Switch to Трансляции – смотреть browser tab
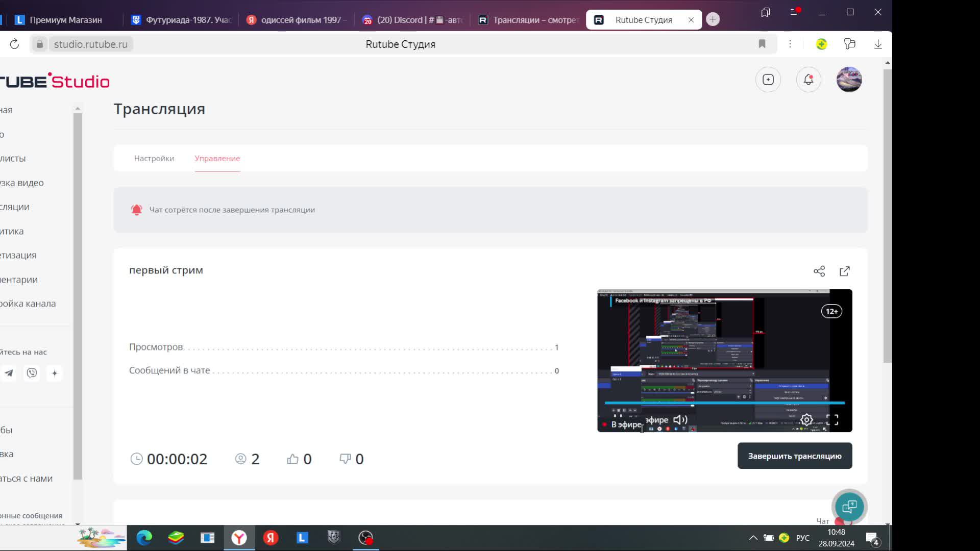 coord(528,20)
